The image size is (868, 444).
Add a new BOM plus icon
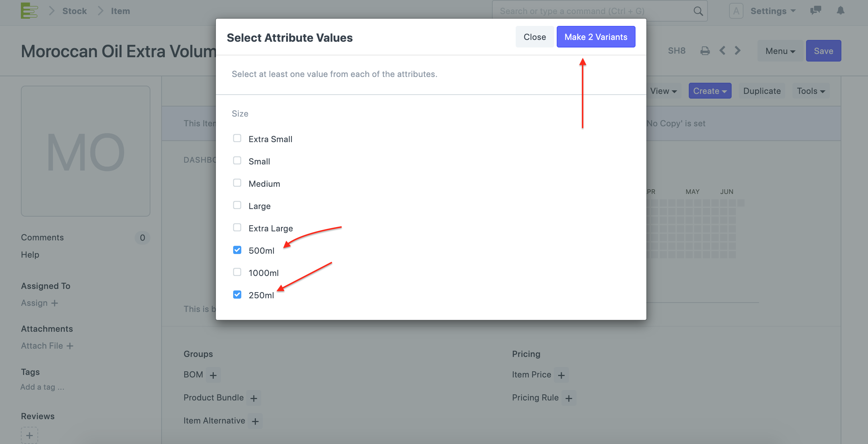click(x=213, y=375)
